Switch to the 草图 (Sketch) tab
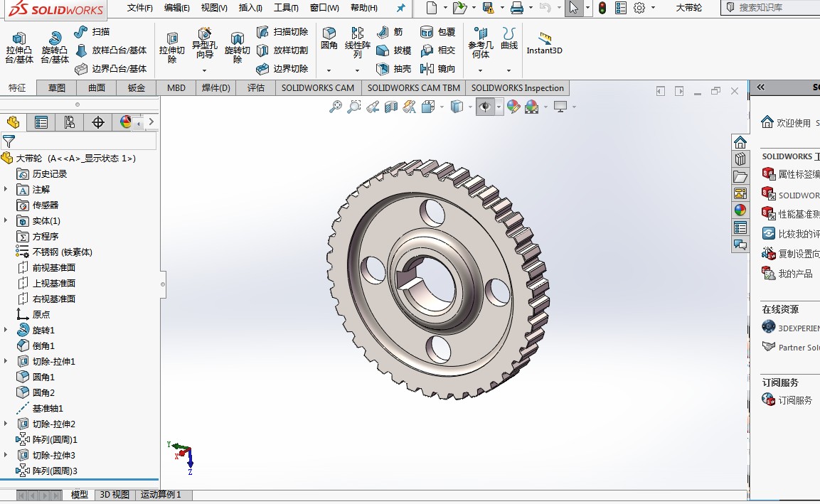Screen dimensions: 820x504 tap(57, 88)
